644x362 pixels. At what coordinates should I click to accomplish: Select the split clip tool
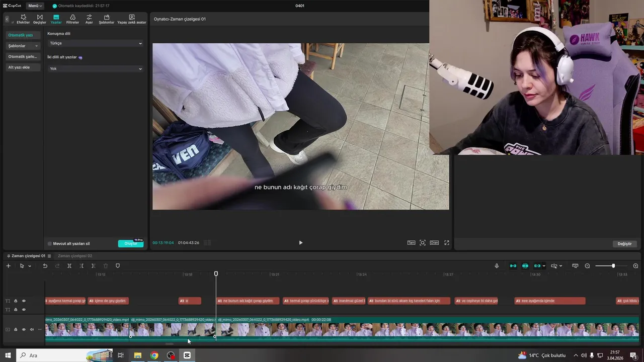69,266
